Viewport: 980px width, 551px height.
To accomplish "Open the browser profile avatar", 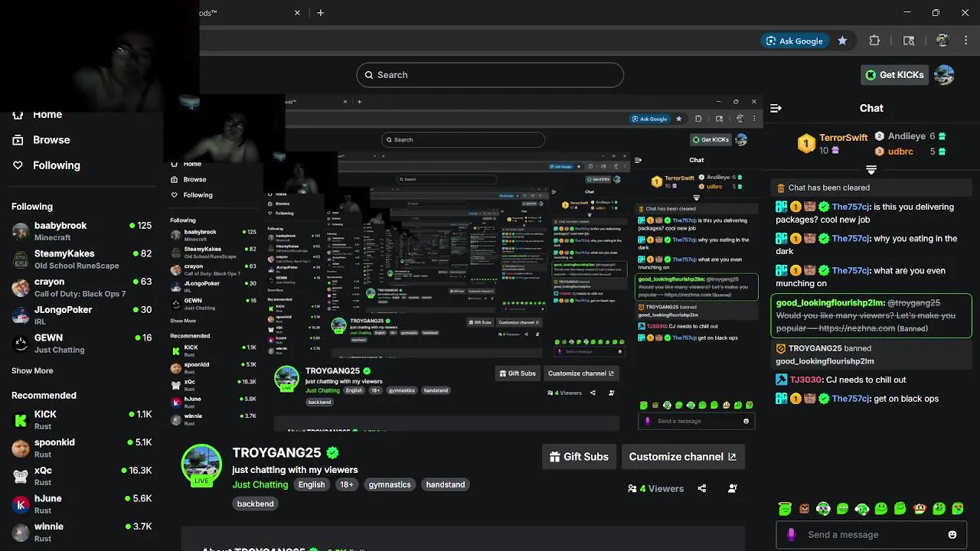I will (942, 41).
